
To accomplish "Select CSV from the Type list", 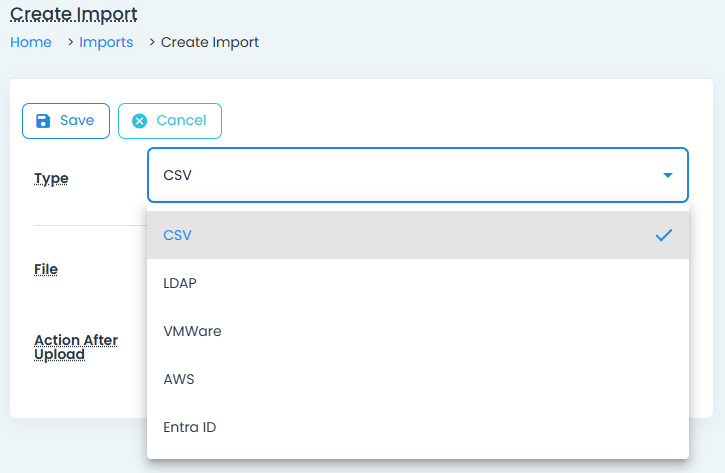I will tap(178, 235).
